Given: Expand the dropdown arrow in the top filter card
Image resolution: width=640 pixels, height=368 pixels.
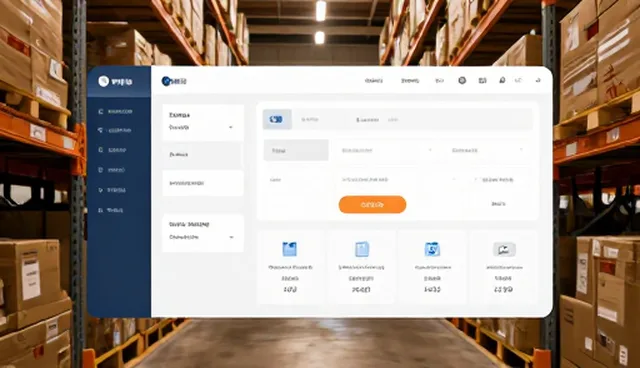Looking at the screenshot, I should [x=231, y=127].
